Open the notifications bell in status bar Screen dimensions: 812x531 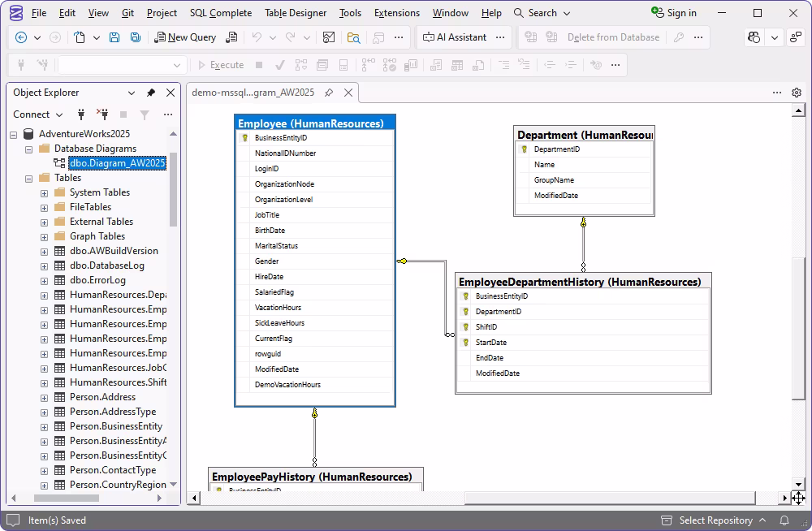[x=784, y=520]
